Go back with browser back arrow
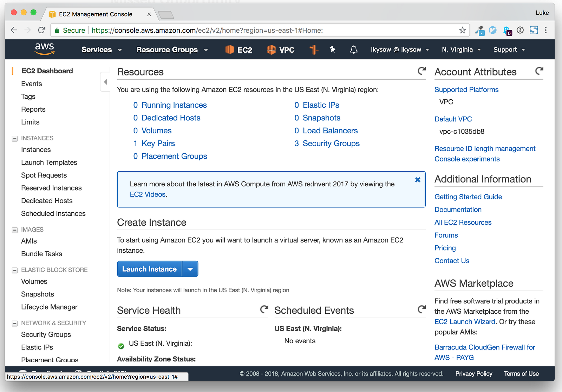562x392 pixels. 14,30
